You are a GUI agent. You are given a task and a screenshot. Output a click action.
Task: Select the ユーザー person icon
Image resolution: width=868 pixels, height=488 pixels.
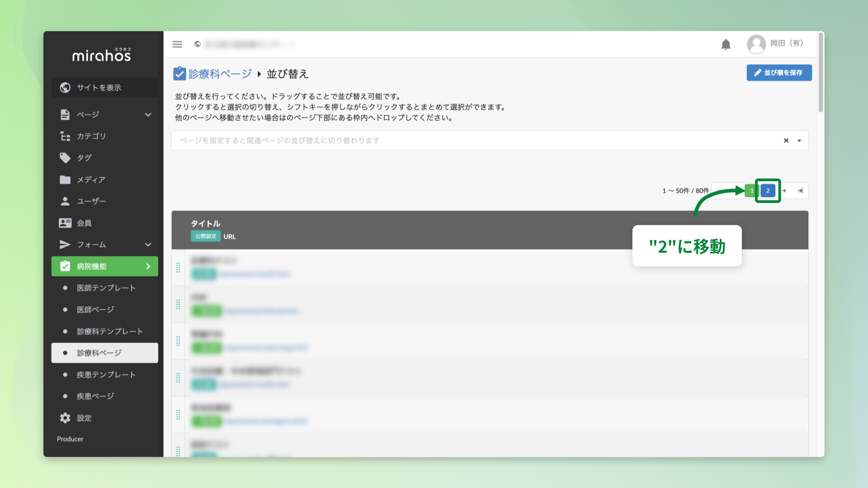click(65, 201)
